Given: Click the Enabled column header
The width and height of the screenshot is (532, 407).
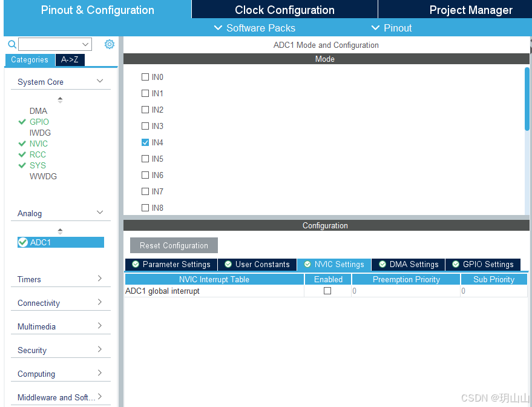Looking at the screenshot, I should pyautogui.click(x=328, y=279).
